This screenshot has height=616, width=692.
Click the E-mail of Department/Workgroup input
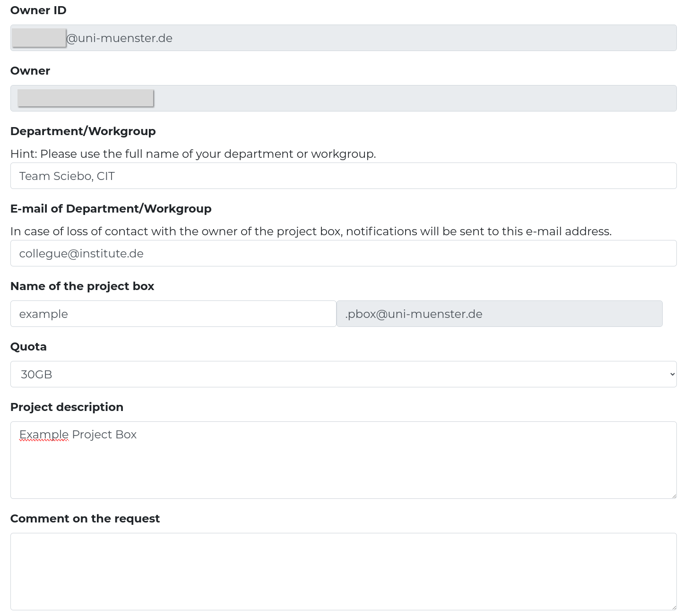[343, 253]
